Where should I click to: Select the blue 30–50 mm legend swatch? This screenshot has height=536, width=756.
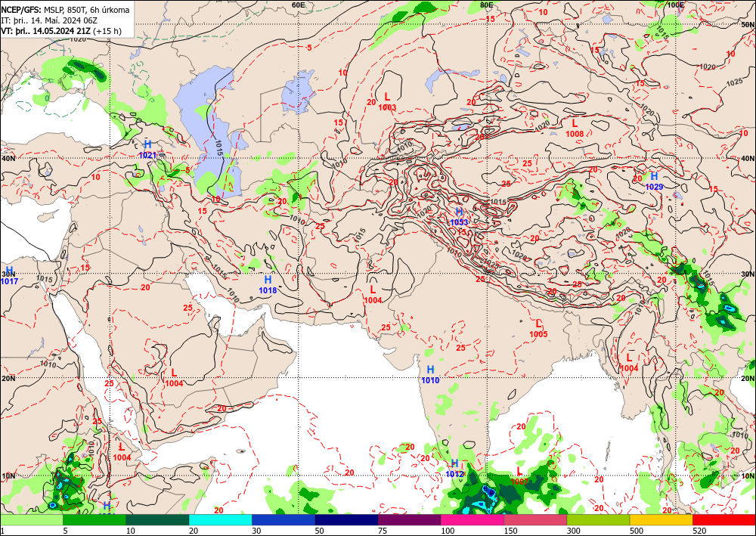[x=283, y=520]
